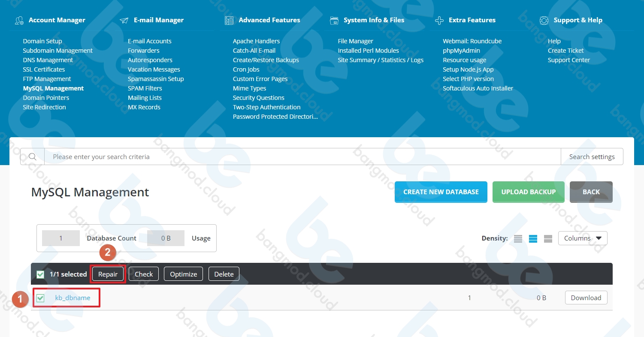
Task: Open Search settings
Action: click(592, 156)
